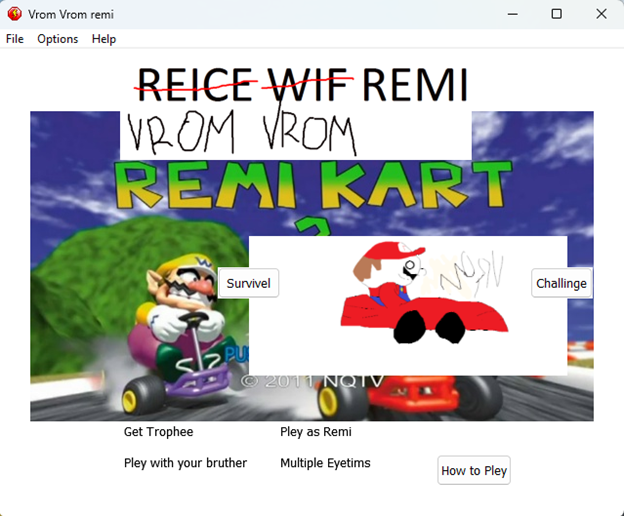
Task: Open the How to Pley instructions
Action: (x=474, y=470)
